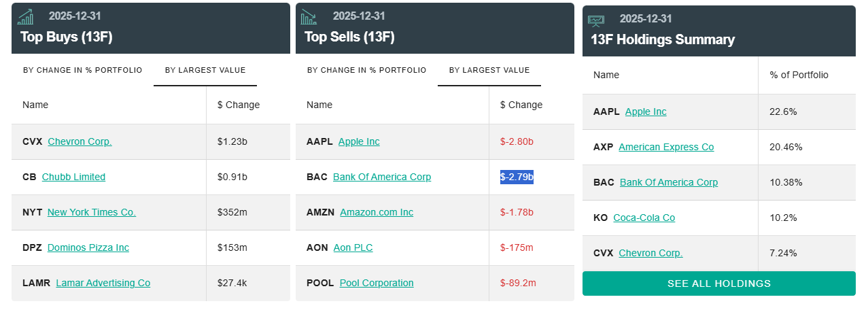Select By Largest Value tab in Top Sells
This screenshot has height=310, width=868.
489,70
